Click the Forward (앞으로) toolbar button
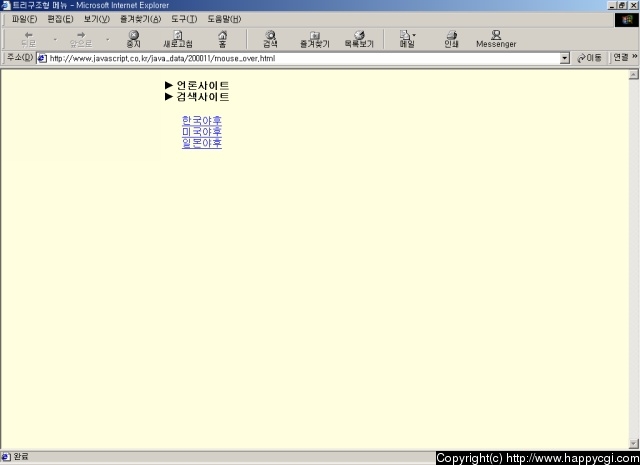The height and width of the screenshot is (465, 640). pyautogui.click(x=81, y=39)
